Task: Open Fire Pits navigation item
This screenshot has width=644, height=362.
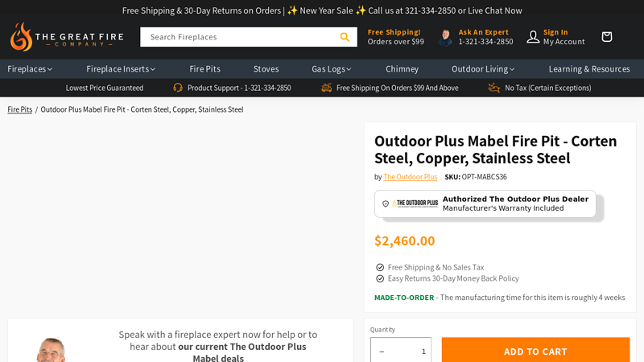Action: 205,69
